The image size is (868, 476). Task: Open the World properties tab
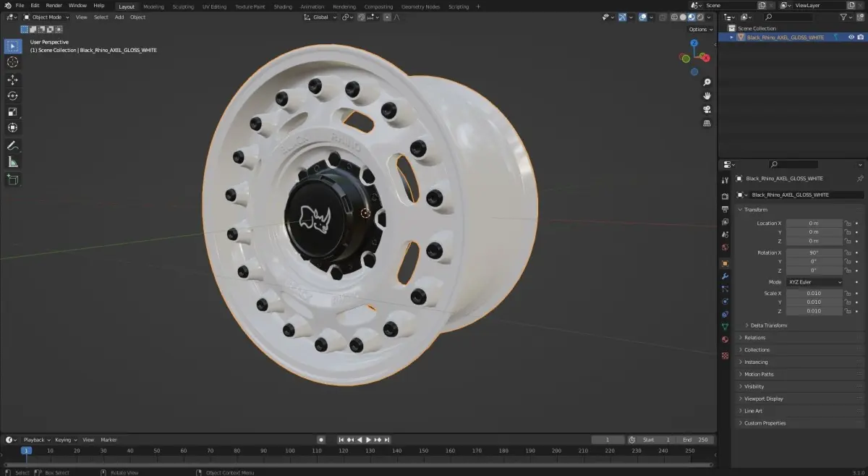click(x=725, y=248)
